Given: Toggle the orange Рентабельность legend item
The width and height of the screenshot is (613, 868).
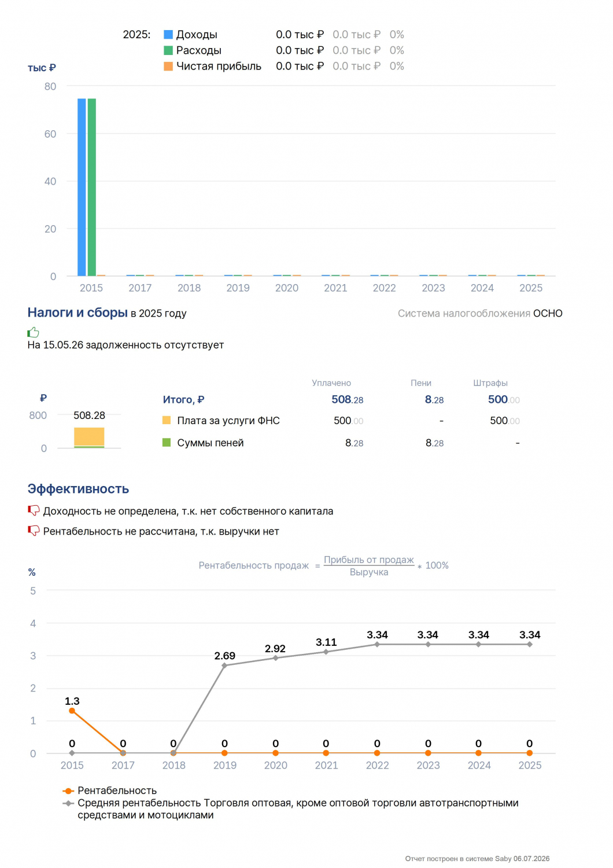Looking at the screenshot, I should point(110,790).
